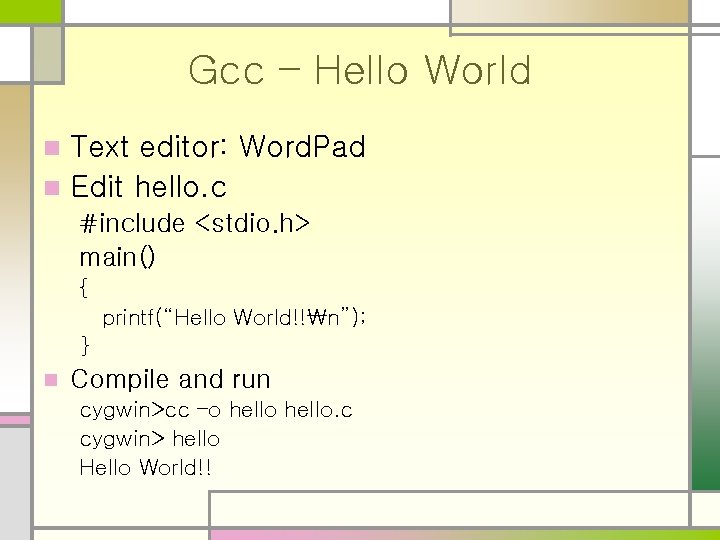Click the slide title "Gcc – Hello World"
This screenshot has width=720, height=540.
pos(360,70)
